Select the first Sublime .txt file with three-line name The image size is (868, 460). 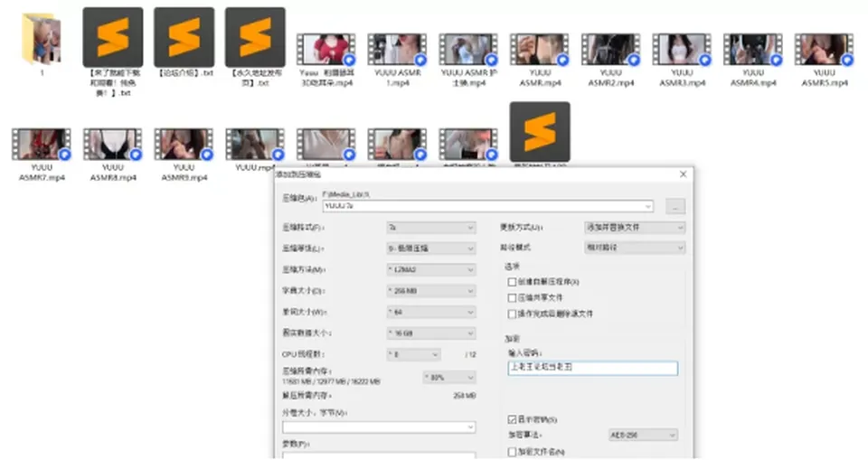tap(113, 37)
